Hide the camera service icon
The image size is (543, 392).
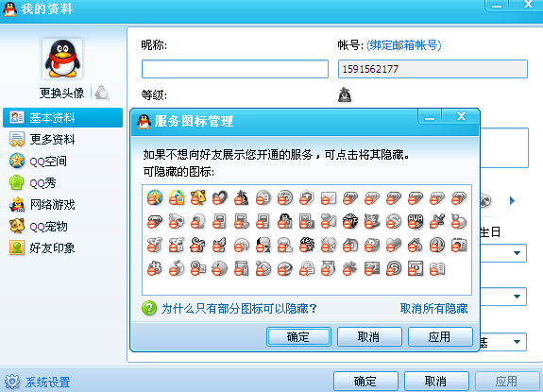[x=459, y=245]
